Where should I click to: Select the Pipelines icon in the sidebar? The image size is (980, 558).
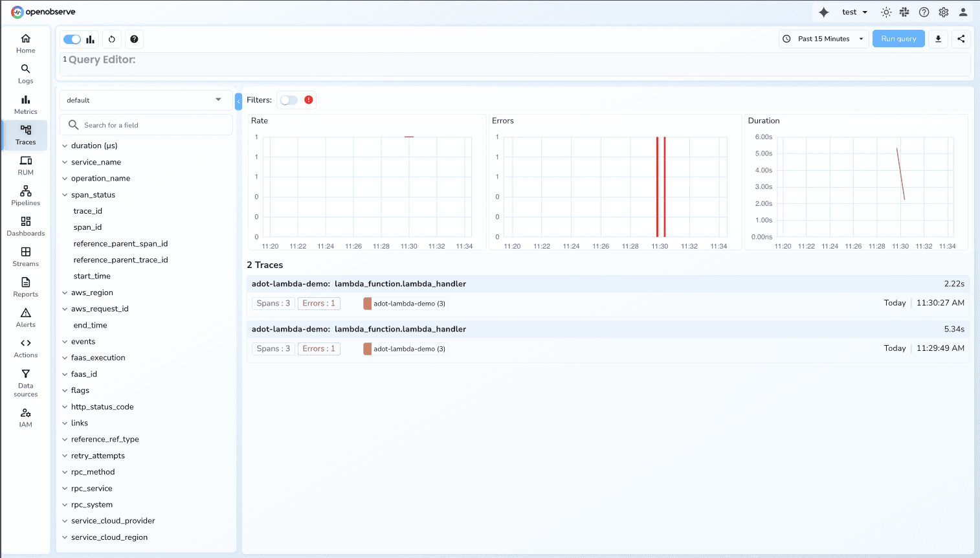pos(25,195)
